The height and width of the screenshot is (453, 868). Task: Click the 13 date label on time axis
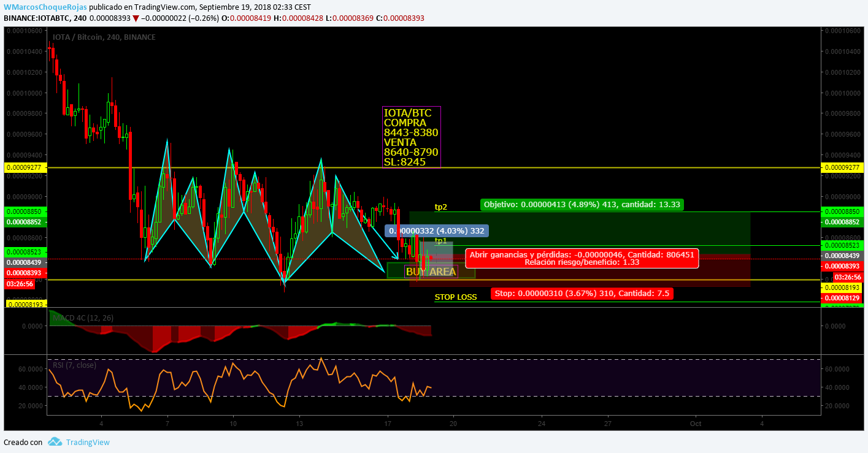coord(299,423)
